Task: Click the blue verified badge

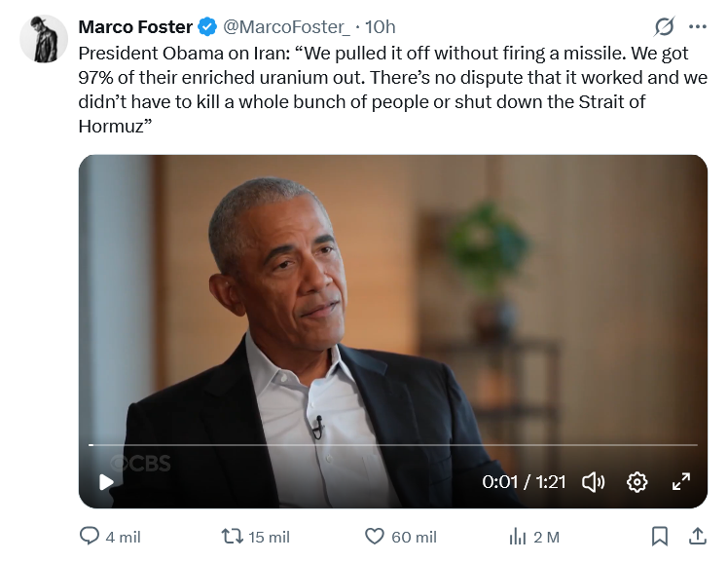Action: (207, 27)
